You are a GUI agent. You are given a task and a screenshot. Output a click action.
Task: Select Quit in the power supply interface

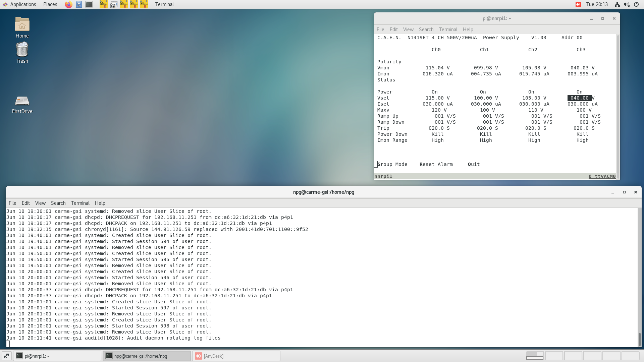pos(473,164)
